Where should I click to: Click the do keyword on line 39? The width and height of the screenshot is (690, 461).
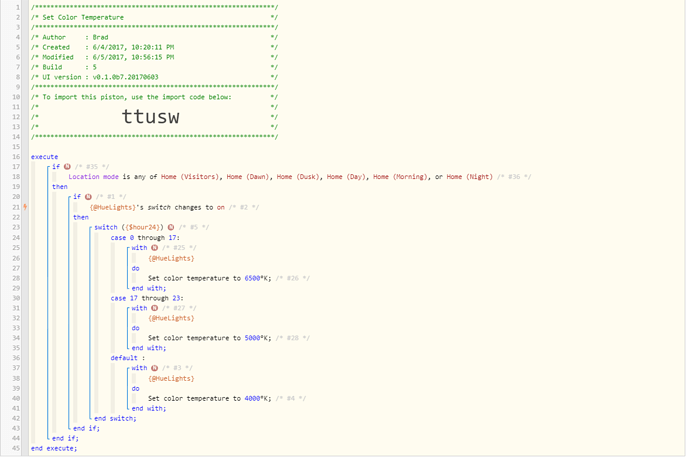pyautogui.click(x=136, y=388)
